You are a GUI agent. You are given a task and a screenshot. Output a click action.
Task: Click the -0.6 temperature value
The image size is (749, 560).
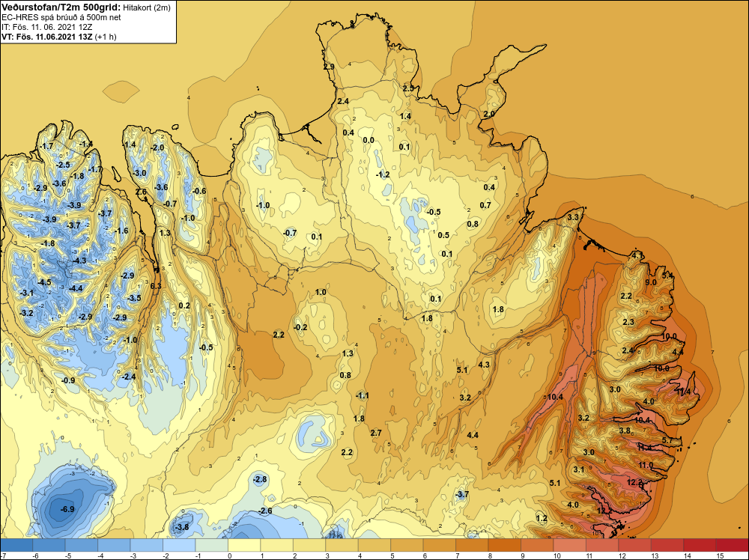coord(199,192)
